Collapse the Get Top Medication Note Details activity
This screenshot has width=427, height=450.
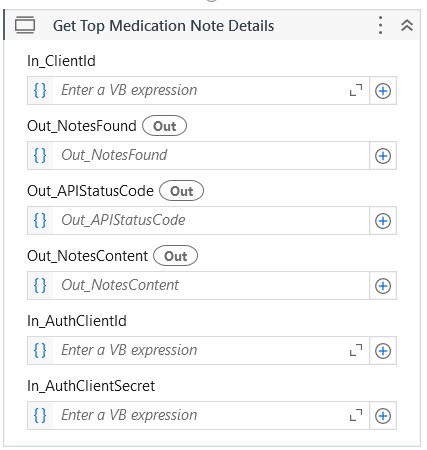click(407, 25)
